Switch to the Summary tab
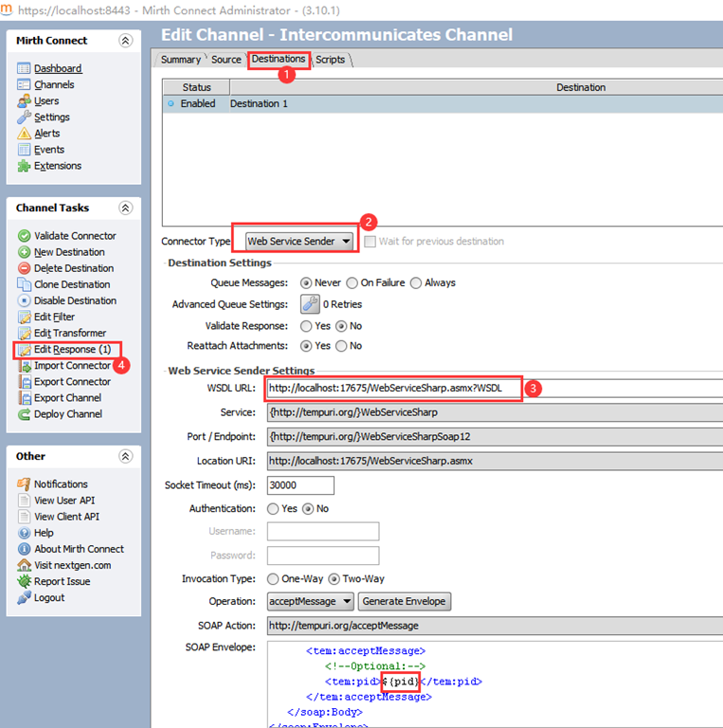Screen dimensions: 723x728 pyautogui.click(x=181, y=60)
